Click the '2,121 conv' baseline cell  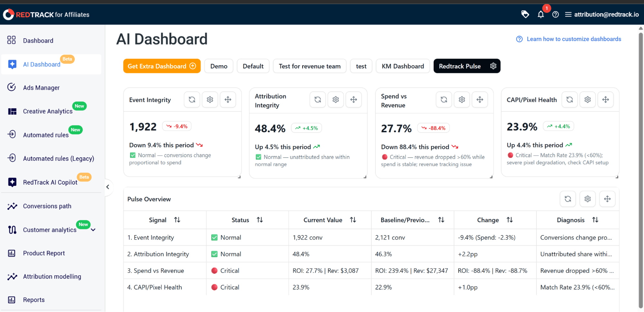pos(413,238)
